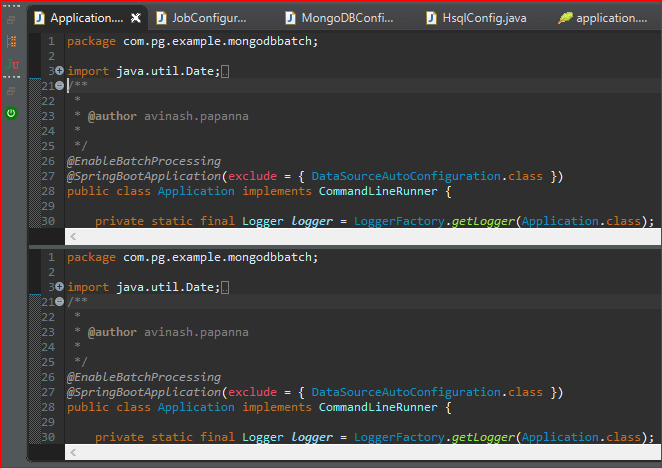The width and height of the screenshot is (662, 468).
Task: Open the Type Hierarchy view icon
Action: coord(11,41)
